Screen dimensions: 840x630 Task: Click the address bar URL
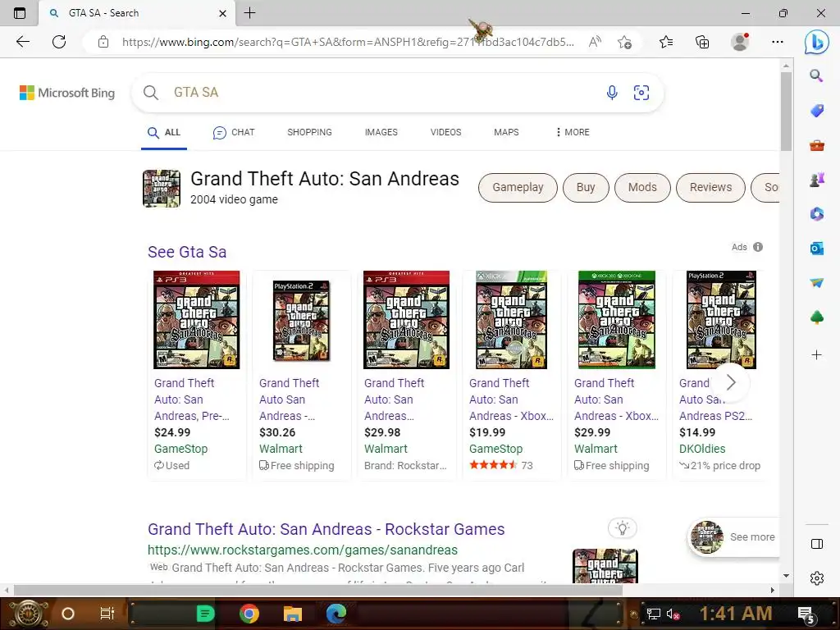coord(348,42)
